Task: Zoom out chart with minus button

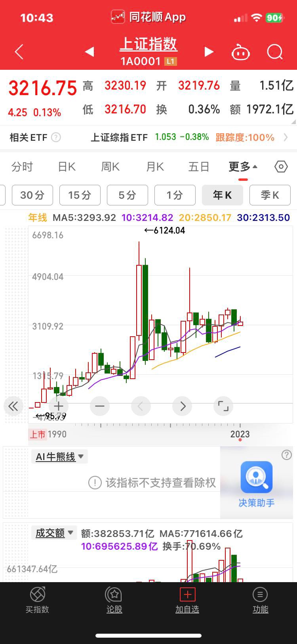Action: (x=100, y=406)
